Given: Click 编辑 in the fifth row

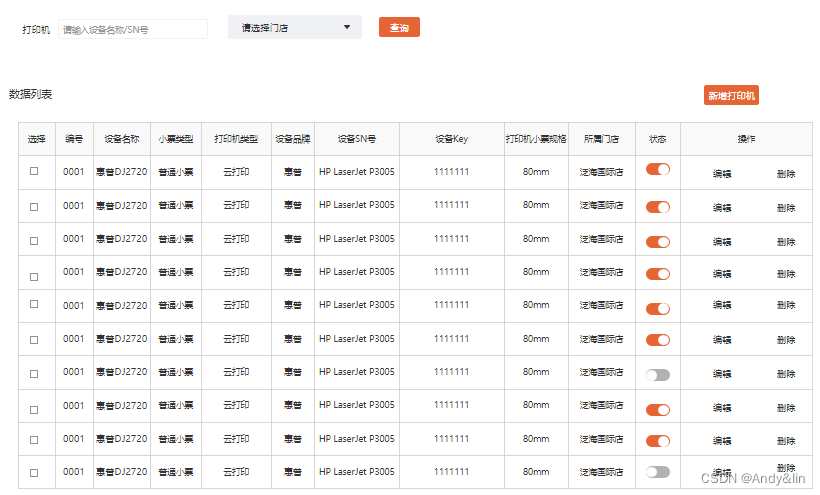Looking at the screenshot, I should [x=722, y=305].
